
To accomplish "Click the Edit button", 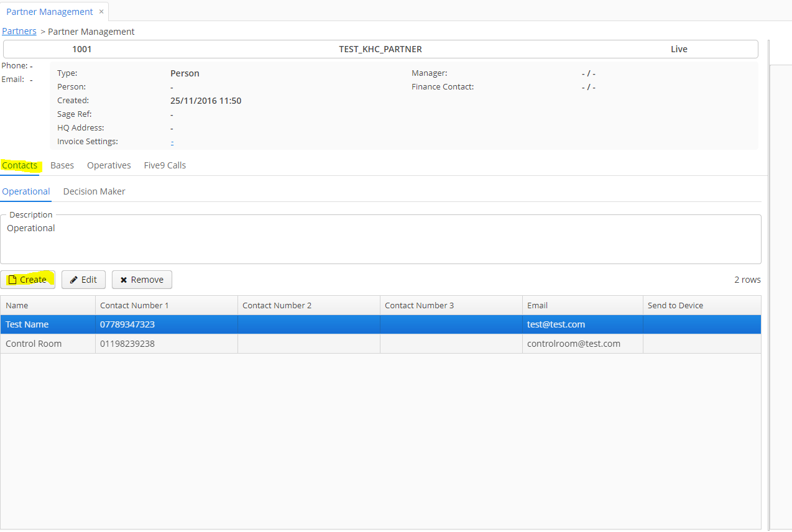I will 83,280.
